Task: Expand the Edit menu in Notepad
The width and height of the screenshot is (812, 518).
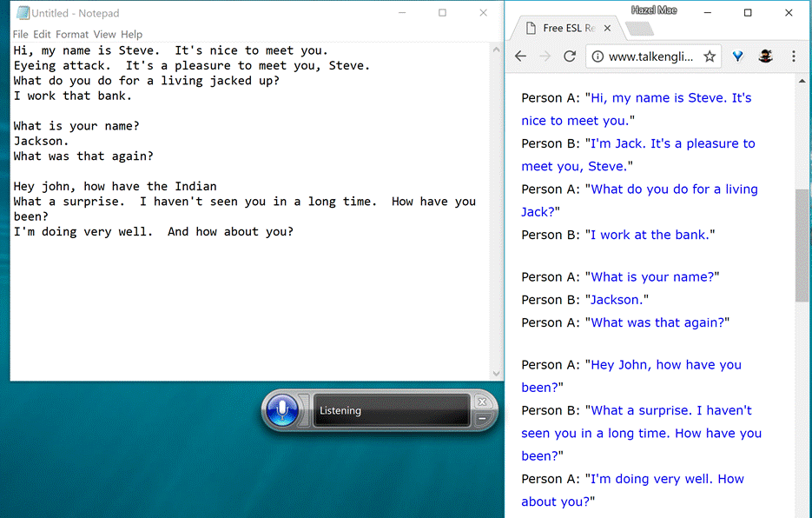Action: [43, 35]
